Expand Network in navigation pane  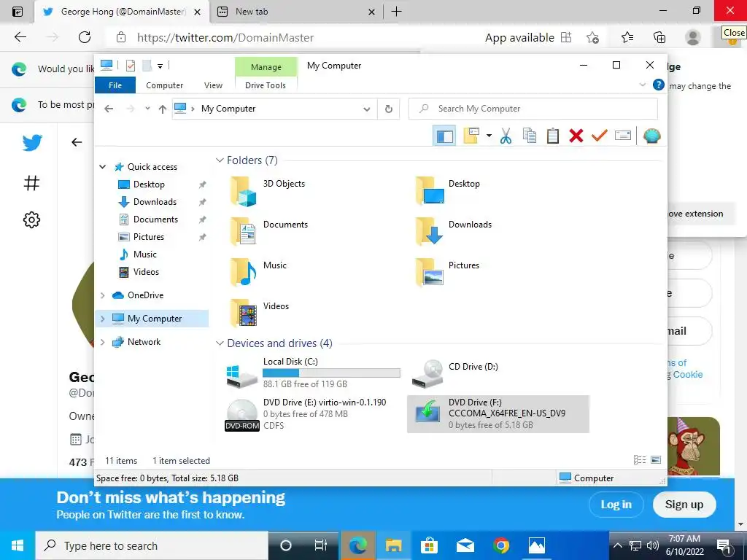pyautogui.click(x=102, y=342)
